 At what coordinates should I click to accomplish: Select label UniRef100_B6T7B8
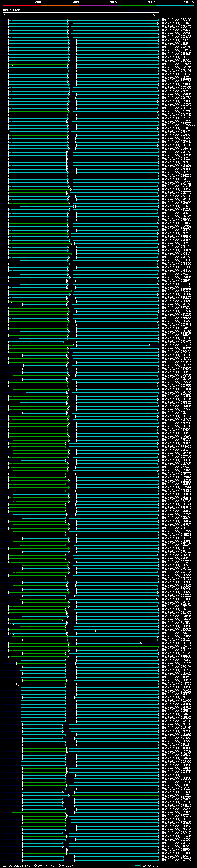[177, 81]
